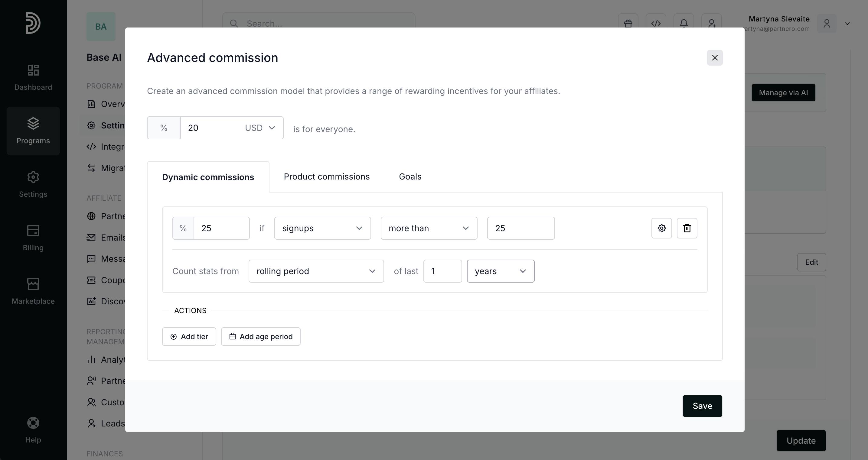This screenshot has width=868, height=460.
Task: Expand the USD currency dropdown
Action: pos(260,128)
